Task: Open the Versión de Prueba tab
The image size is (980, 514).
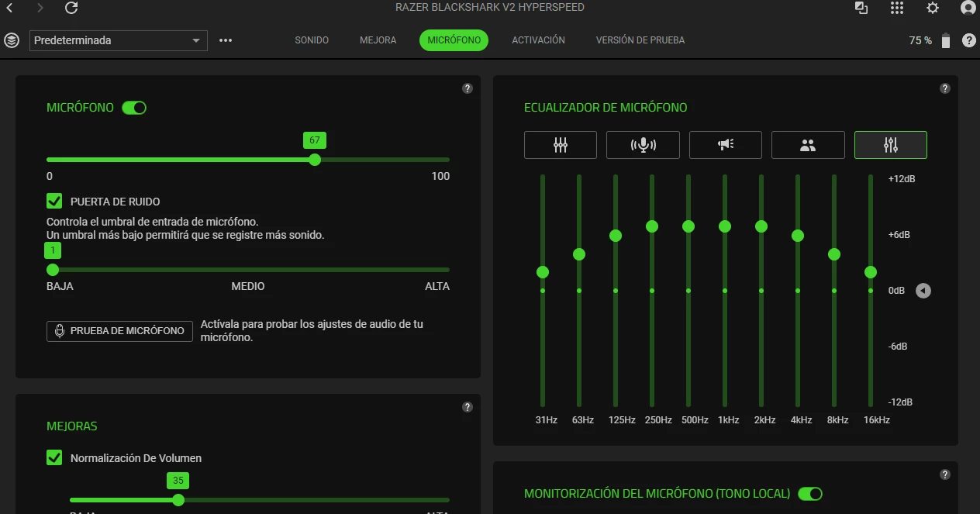Action: (x=640, y=40)
